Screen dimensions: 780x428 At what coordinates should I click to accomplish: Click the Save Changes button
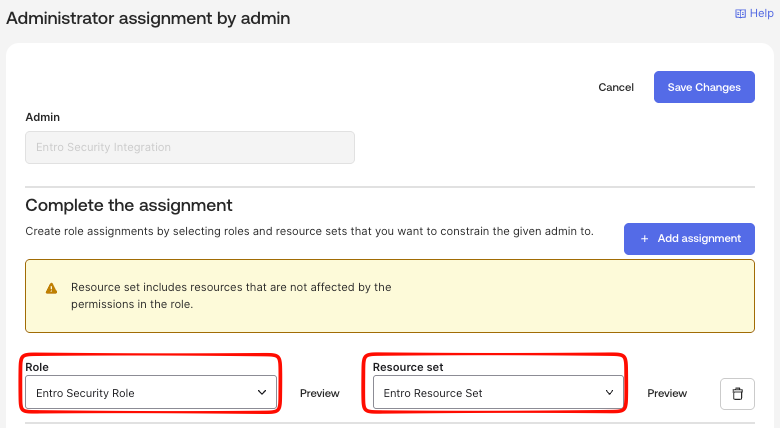pyautogui.click(x=704, y=87)
